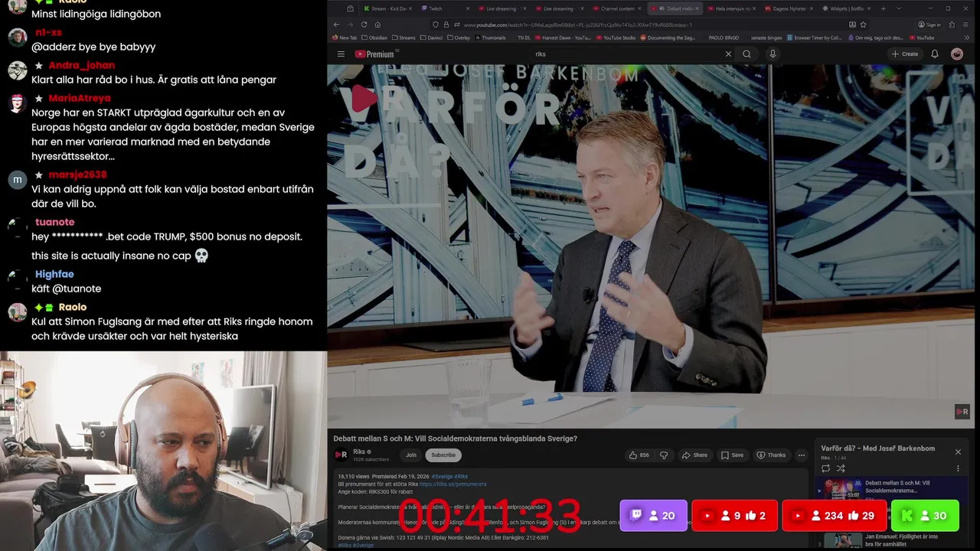The height and width of the screenshot is (551, 980).
Task: Open the 'PAOLO-BINGO' bookmark
Action: click(x=724, y=37)
